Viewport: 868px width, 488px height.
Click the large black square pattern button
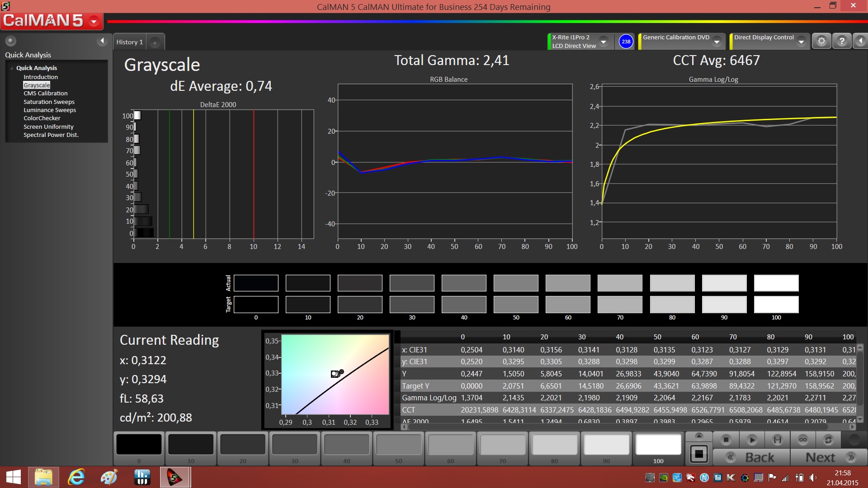click(x=698, y=454)
